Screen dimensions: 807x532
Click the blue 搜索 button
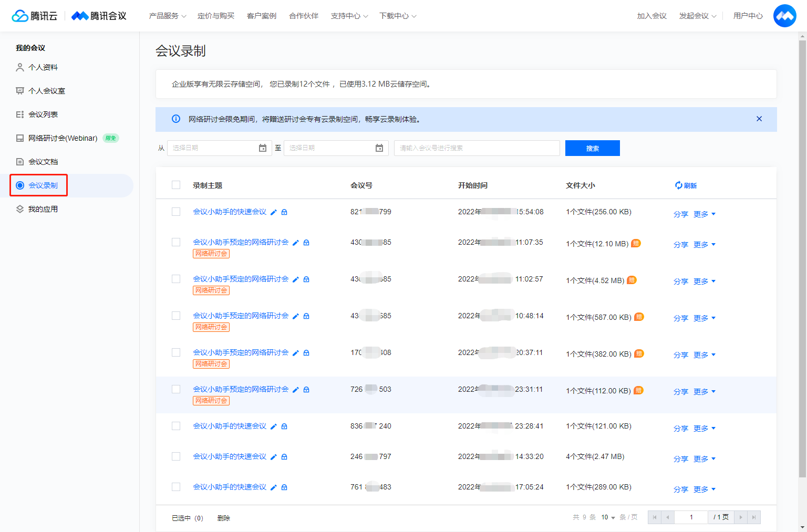[x=593, y=148]
